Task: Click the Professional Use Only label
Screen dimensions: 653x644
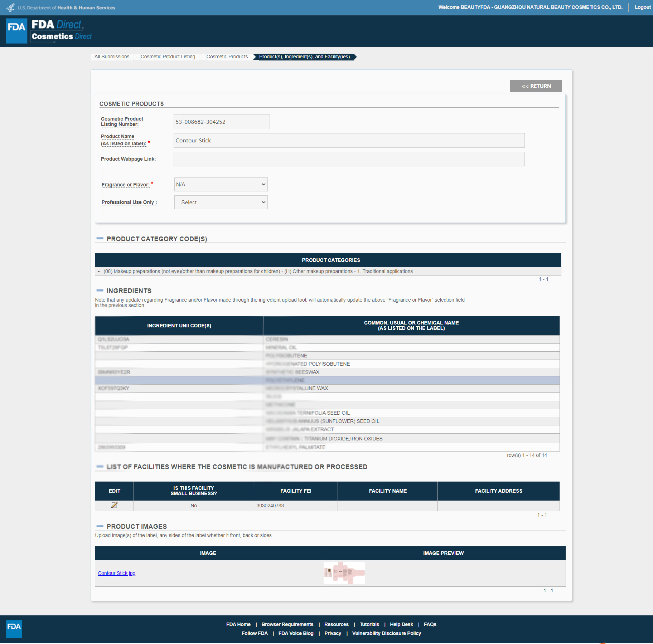Action: (129, 202)
